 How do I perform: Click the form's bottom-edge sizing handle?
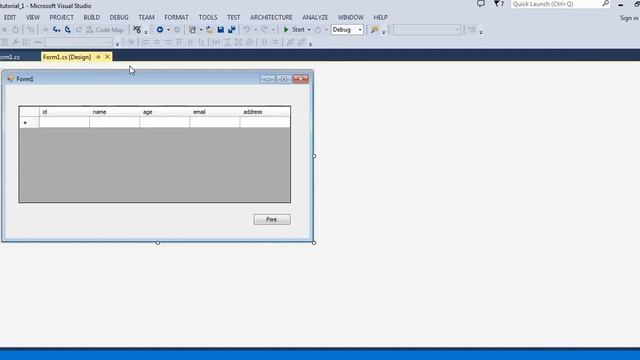[x=158, y=243]
